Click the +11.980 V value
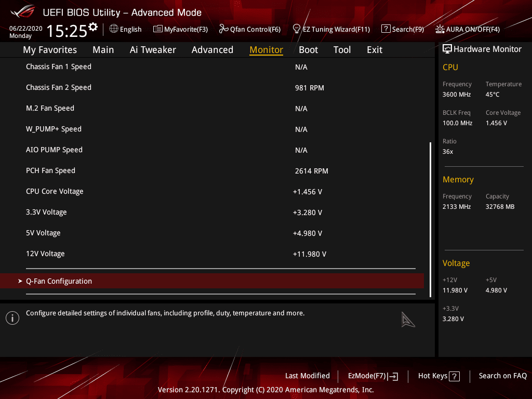Screen dimensions: 532x399 point(310,254)
